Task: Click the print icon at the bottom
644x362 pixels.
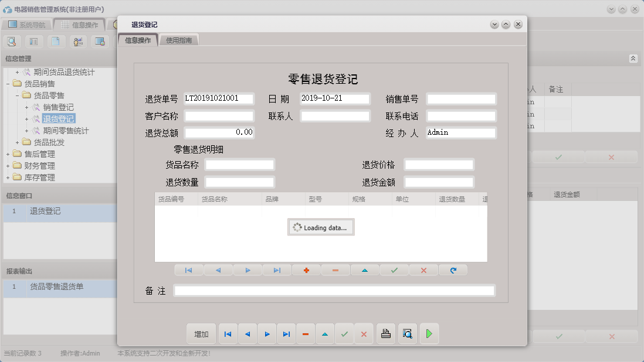Action: click(x=385, y=334)
